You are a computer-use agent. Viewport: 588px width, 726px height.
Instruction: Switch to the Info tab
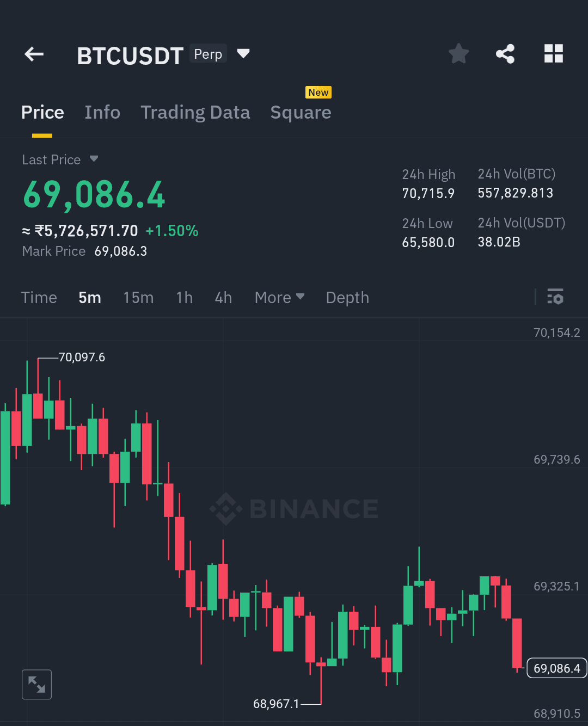102,112
